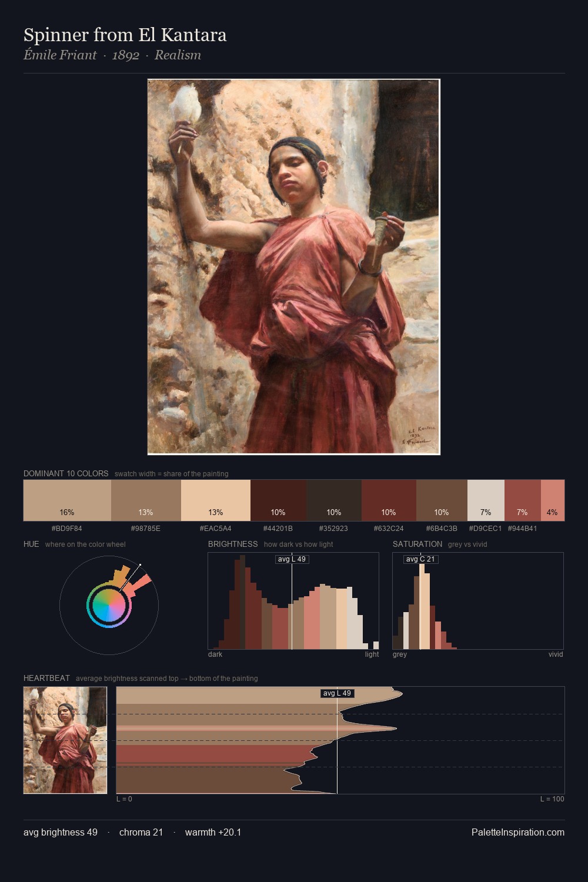Click the hex label #944B41
Viewport: 588px width, 882px height.
point(522,529)
